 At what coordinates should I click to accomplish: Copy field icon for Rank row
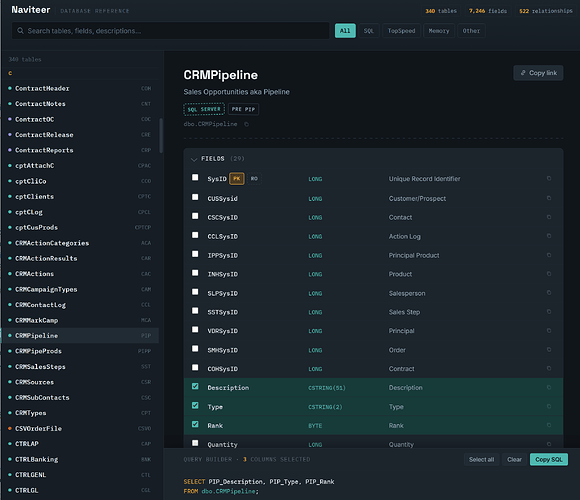549,425
